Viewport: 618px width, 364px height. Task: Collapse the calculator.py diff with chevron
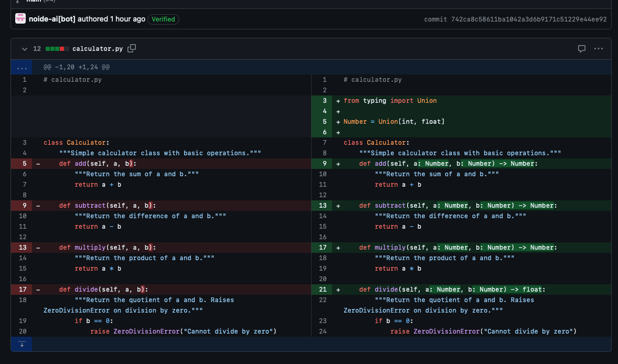25,49
